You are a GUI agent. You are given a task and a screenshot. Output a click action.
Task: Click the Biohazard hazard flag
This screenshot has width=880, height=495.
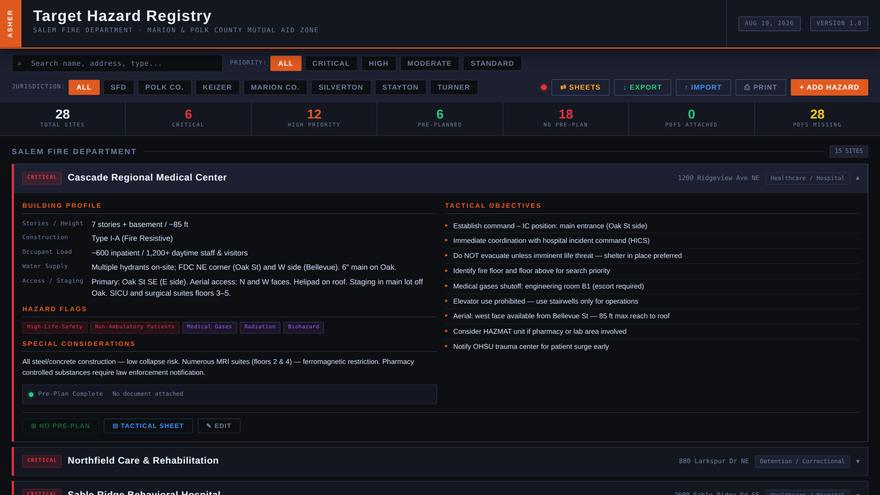click(x=304, y=327)
